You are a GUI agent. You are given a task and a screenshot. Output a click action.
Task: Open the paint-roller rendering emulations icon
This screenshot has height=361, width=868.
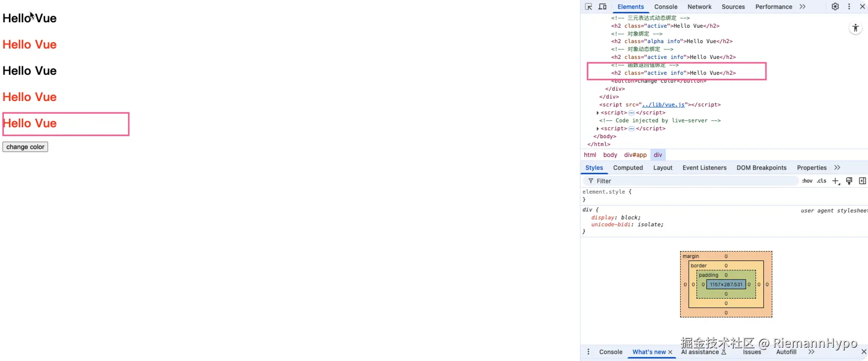[849, 181]
